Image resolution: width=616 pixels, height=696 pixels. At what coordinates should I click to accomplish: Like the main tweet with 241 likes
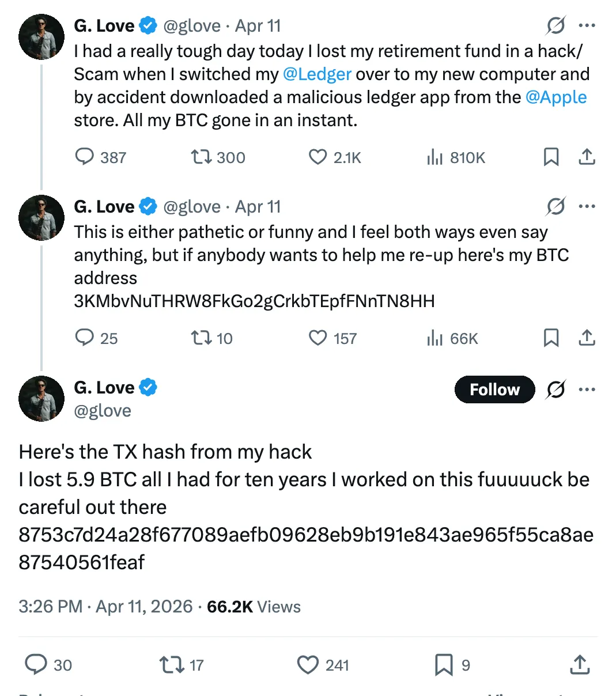pos(308,665)
